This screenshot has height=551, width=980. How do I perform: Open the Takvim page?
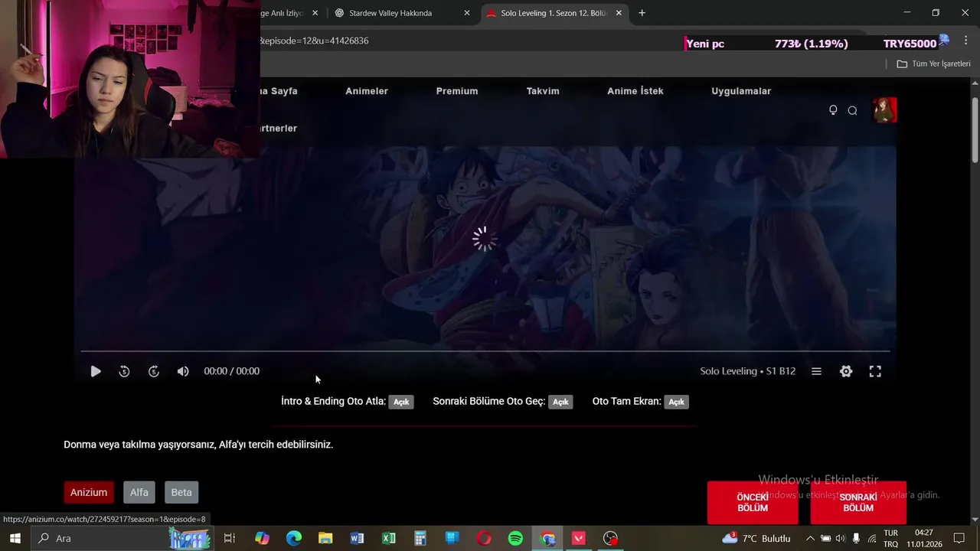(x=543, y=91)
